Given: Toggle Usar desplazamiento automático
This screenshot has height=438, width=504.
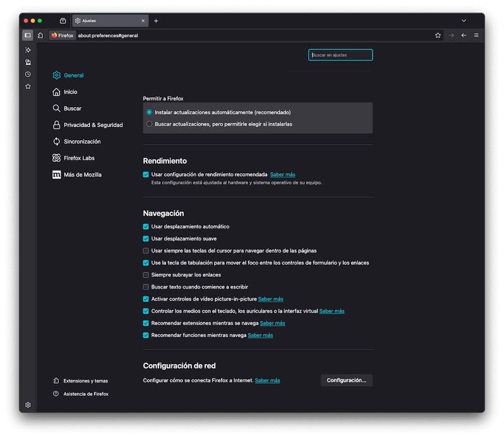Looking at the screenshot, I should pos(146,227).
